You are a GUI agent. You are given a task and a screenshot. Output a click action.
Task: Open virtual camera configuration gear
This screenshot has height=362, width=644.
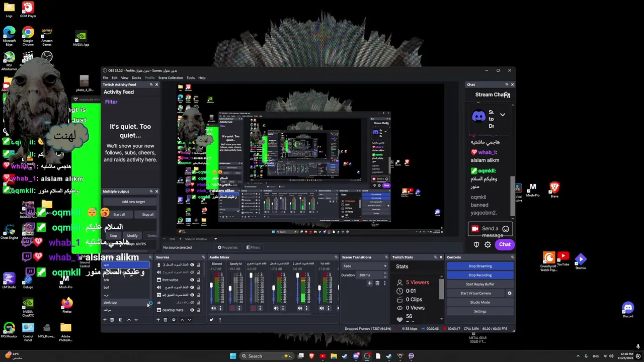point(509,293)
